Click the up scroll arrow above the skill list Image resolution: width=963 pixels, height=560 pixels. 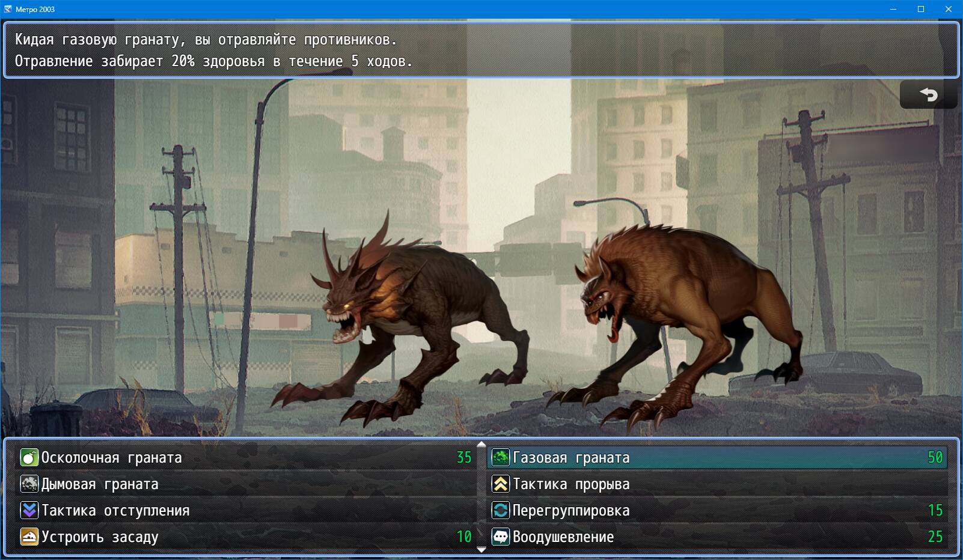(480, 445)
